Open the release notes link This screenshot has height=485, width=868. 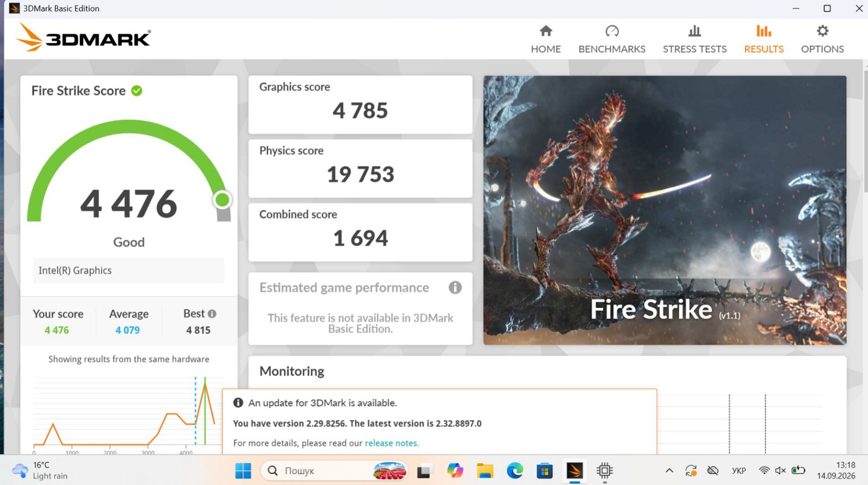click(392, 443)
